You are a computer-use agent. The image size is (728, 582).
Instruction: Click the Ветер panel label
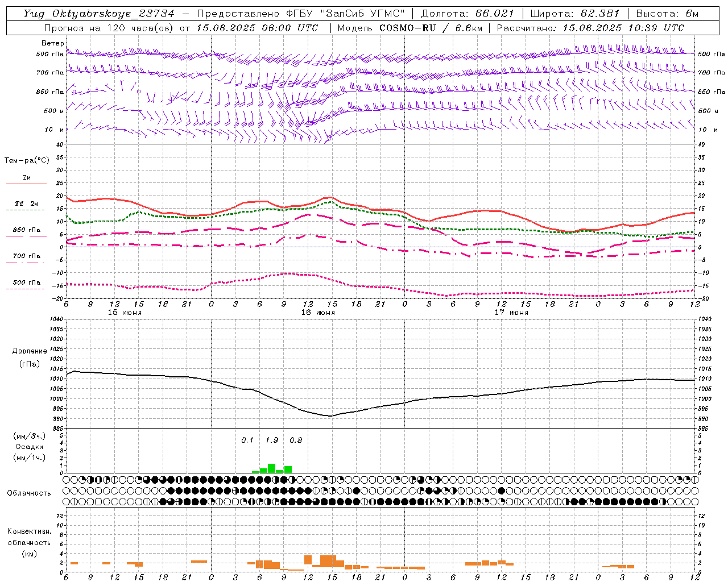(x=52, y=43)
